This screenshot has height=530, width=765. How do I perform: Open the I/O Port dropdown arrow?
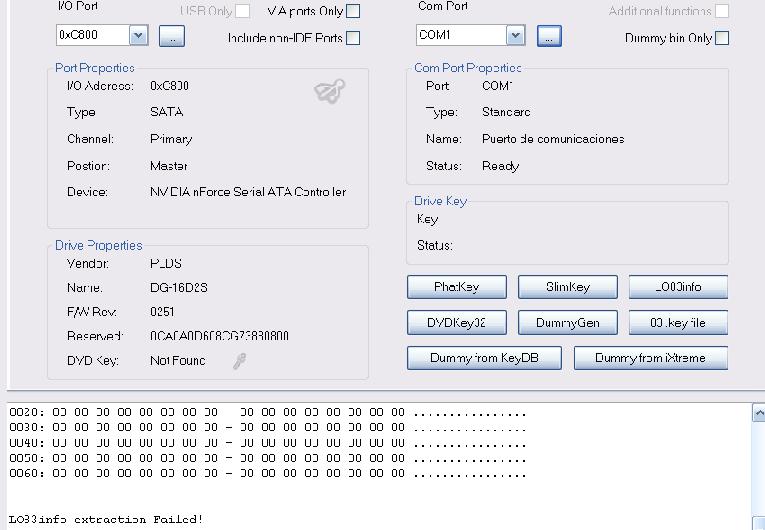tap(139, 35)
